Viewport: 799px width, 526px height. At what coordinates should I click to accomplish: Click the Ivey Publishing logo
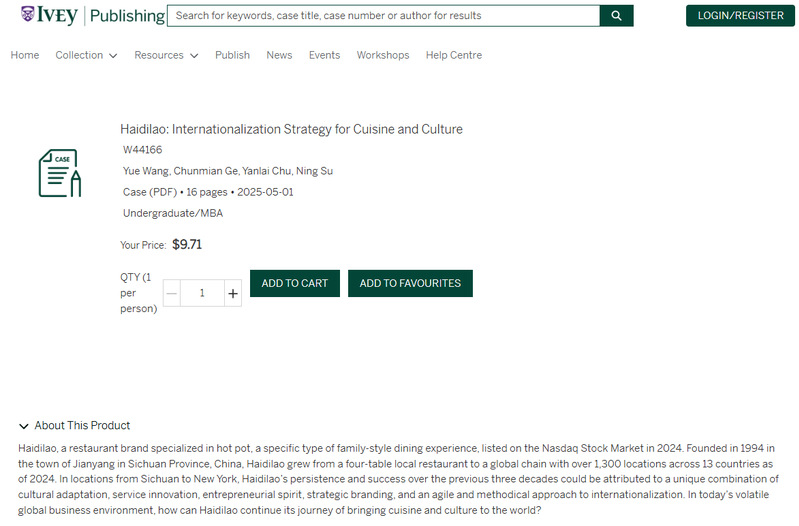(92, 16)
